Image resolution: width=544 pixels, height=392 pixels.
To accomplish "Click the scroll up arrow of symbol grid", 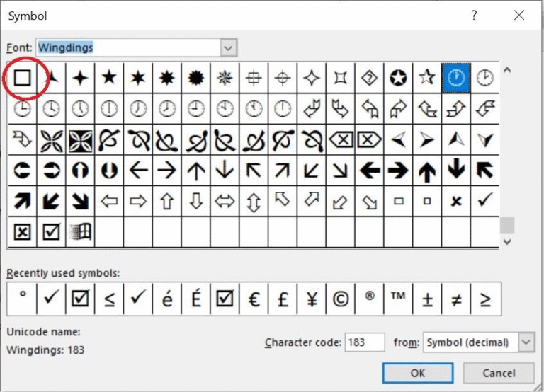I will click(507, 70).
